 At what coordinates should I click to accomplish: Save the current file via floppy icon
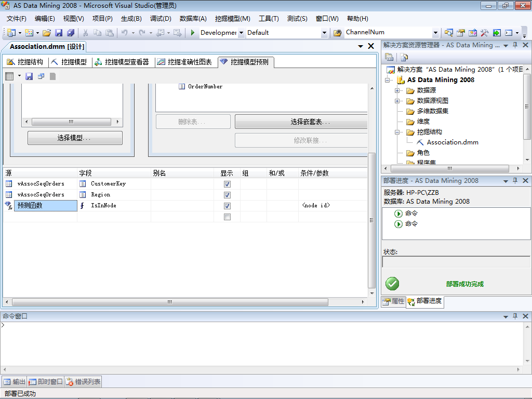(59, 33)
